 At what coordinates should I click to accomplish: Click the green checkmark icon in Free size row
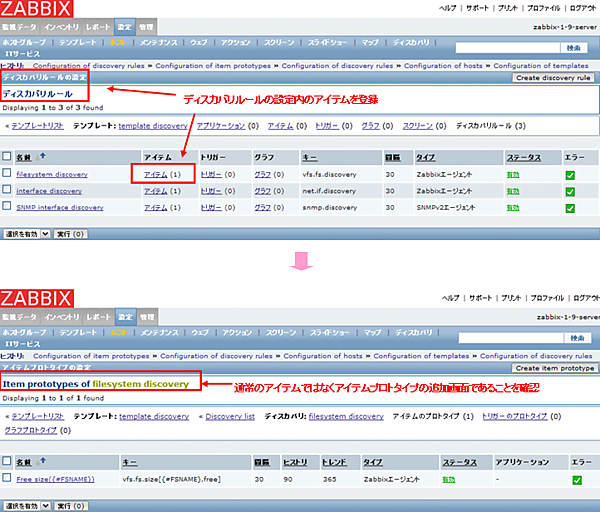click(x=577, y=480)
